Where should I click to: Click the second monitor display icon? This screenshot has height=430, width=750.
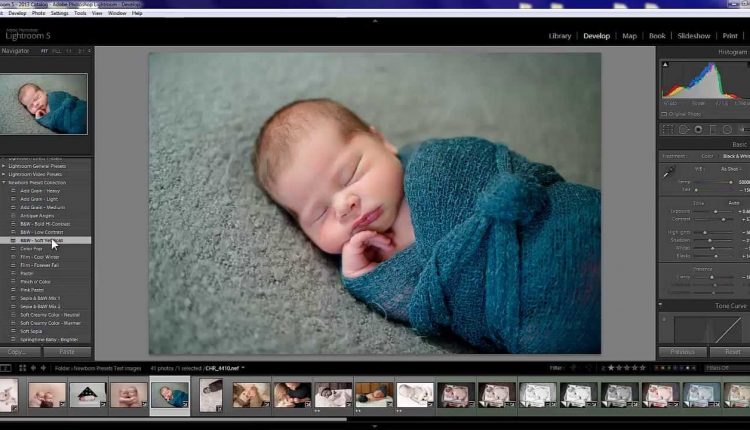pos(5,368)
